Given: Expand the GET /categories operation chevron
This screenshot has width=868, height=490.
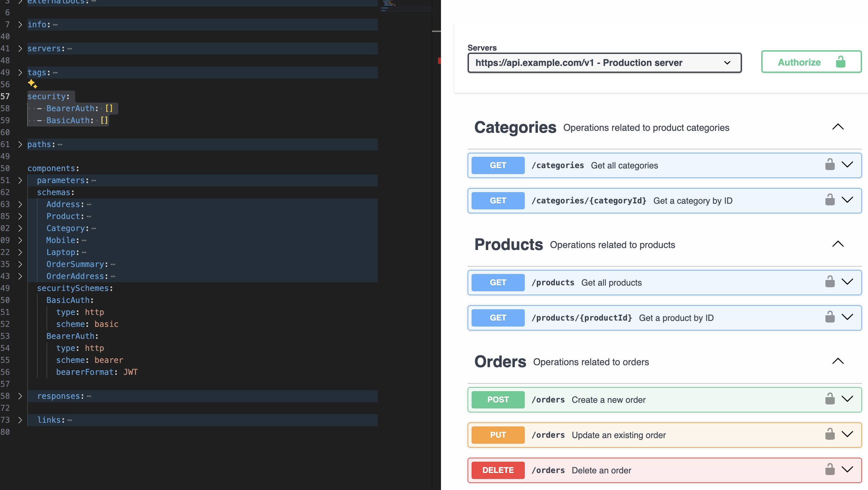Looking at the screenshot, I should (847, 164).
